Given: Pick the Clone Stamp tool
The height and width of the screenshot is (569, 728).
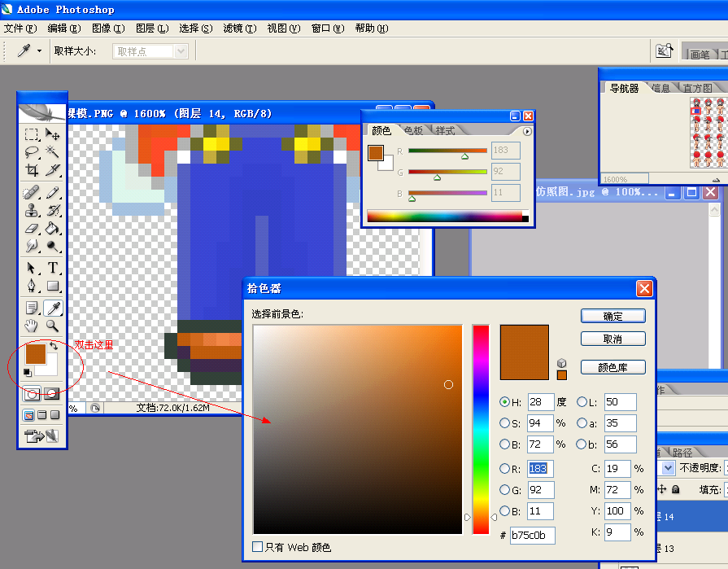Looking at the screenshot, I should point(31,210).
